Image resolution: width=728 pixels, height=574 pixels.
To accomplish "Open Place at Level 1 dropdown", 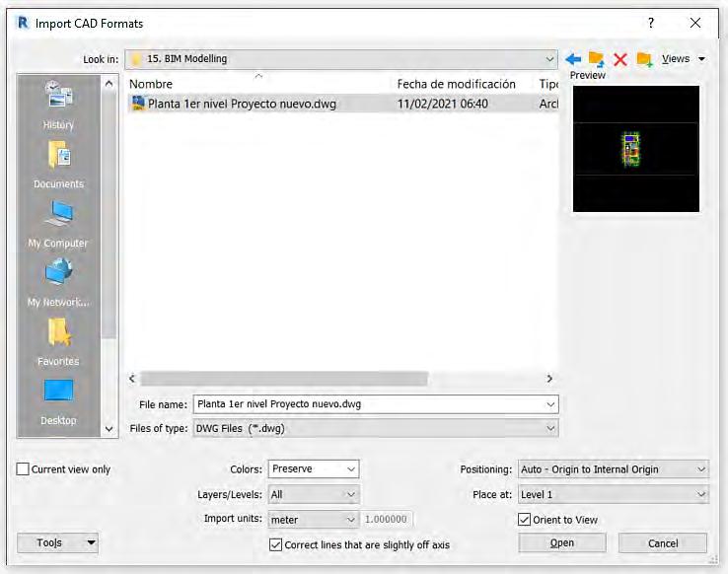I will [614, 495].
